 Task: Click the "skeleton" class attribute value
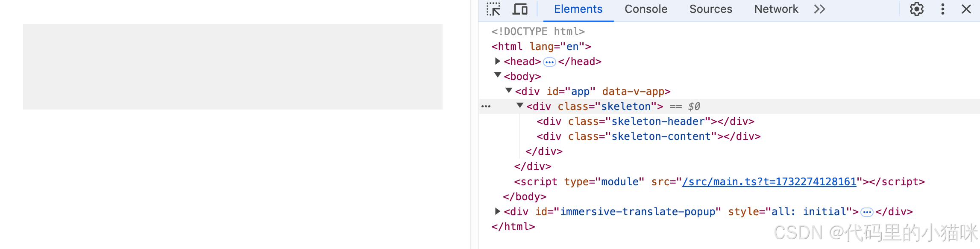[x=626, y=107]
